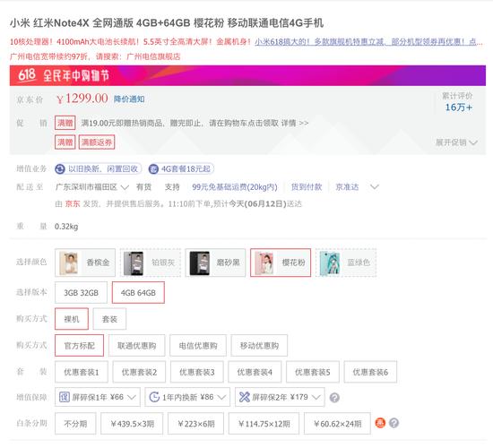The image size is (493, 448).
Task: Choose 优惠套装3 bundle
Action: pyautogui.click(x=197, y=372)
